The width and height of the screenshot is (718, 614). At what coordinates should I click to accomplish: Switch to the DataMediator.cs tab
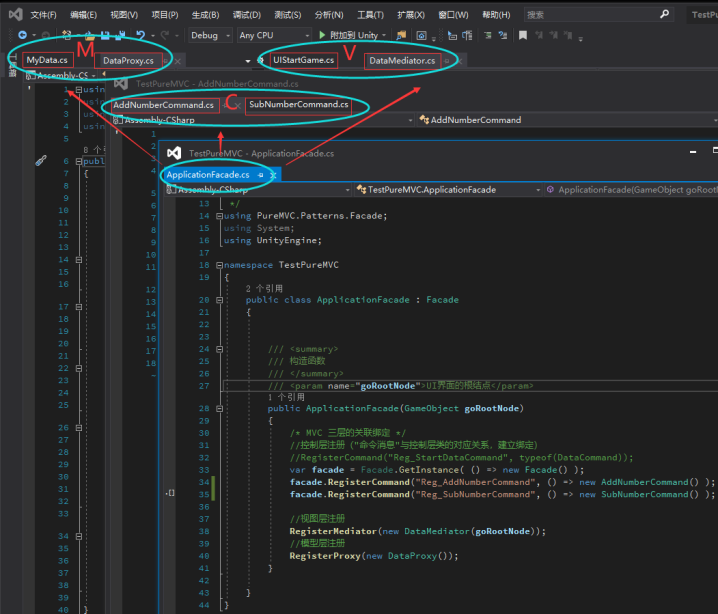coord(403,60)
